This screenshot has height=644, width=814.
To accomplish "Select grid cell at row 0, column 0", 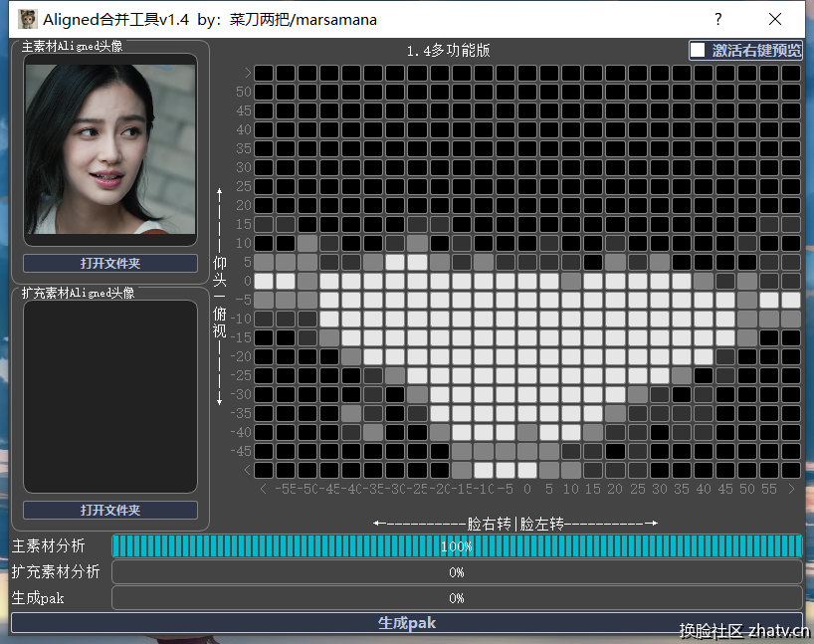I will pyautogui.click(x=526, y=281).
